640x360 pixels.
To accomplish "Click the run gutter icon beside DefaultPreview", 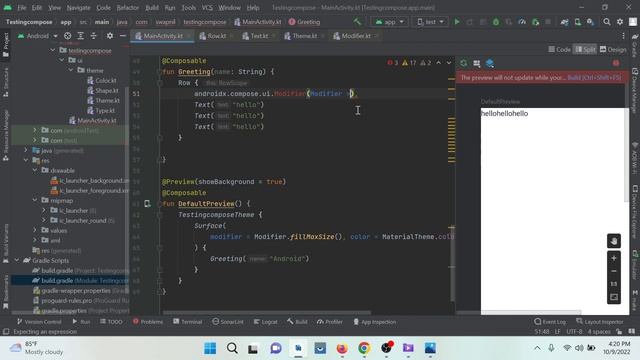I will click(147, 203).
